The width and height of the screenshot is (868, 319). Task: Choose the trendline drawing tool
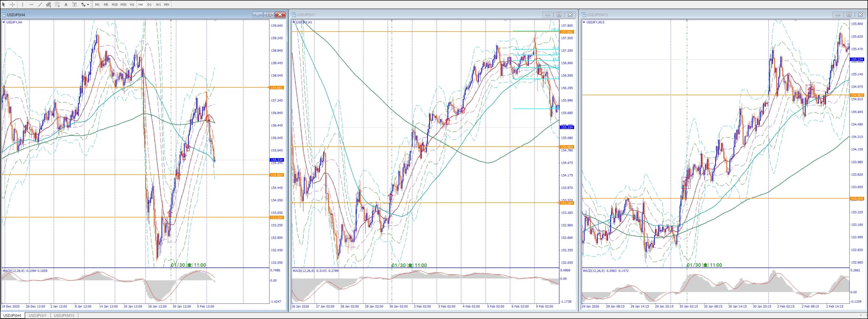click(40, 4)
